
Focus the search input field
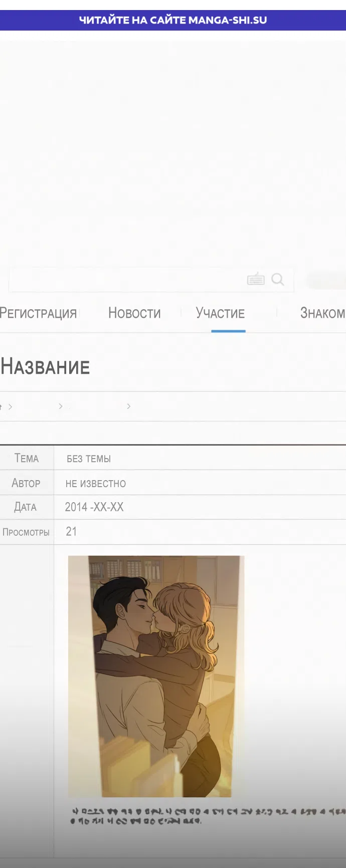point(125,279)
